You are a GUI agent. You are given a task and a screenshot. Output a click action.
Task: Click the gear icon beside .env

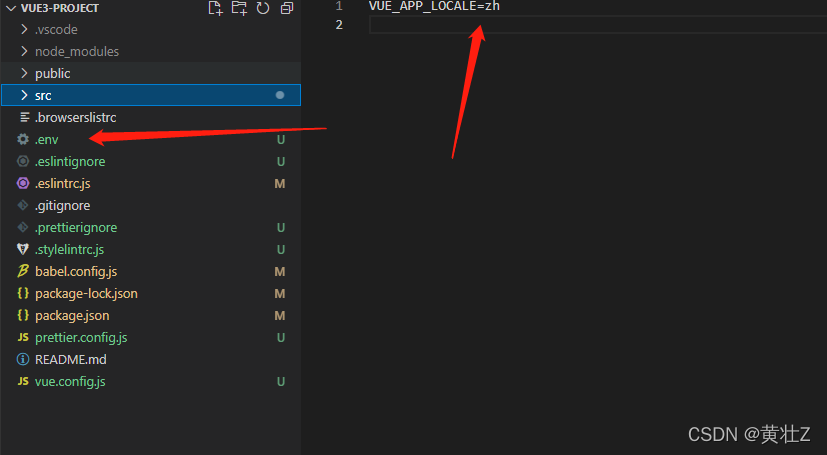tap(23, 139)
